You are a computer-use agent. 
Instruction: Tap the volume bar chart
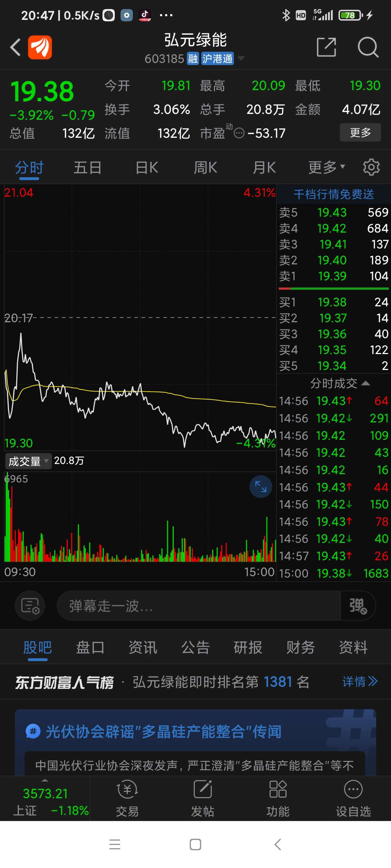[140, 517]
